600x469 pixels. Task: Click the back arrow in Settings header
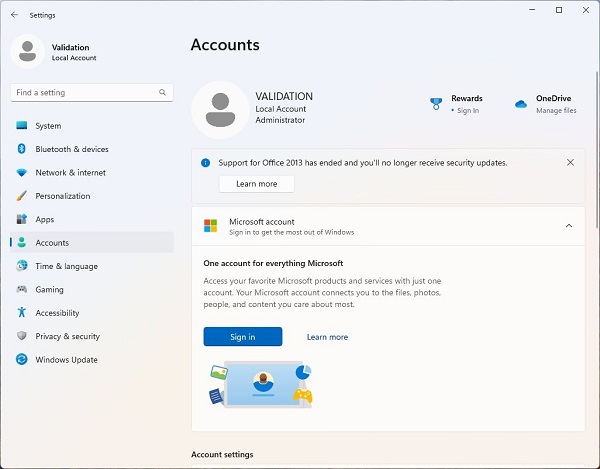(x=14, y=15)
